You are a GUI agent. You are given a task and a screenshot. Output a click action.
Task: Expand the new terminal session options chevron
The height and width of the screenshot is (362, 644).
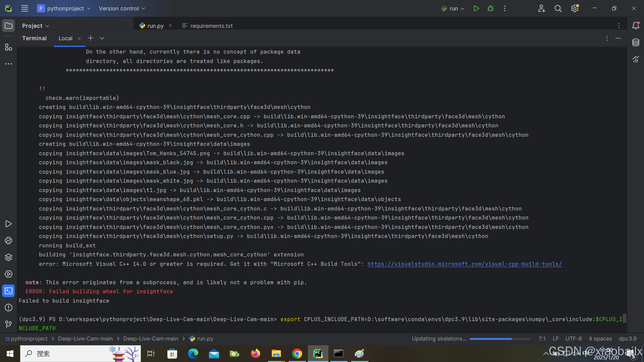pyautogui.click(x=102, y=38)
